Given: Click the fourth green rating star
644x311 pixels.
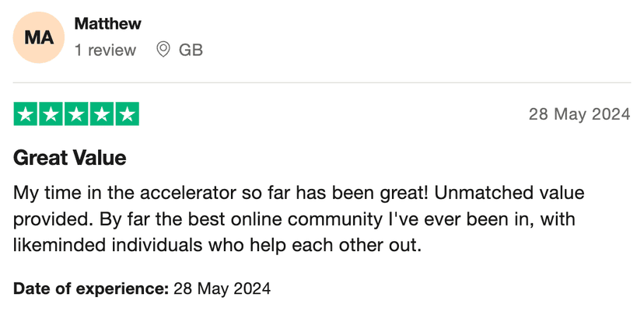Looking at the screenshot, I should pyautogui.click(x=101, y=115).
